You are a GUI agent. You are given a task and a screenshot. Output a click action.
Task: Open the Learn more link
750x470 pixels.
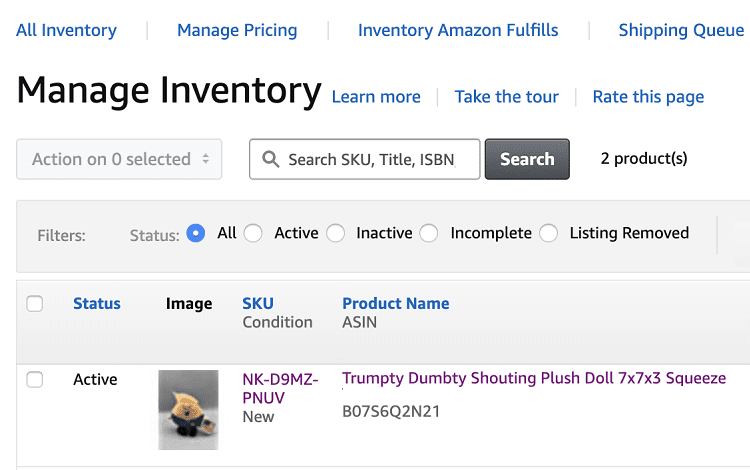tap(376, 97)
